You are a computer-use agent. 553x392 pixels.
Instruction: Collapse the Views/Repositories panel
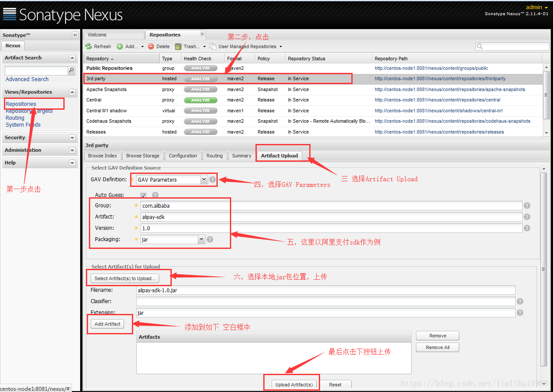point(72,92)
